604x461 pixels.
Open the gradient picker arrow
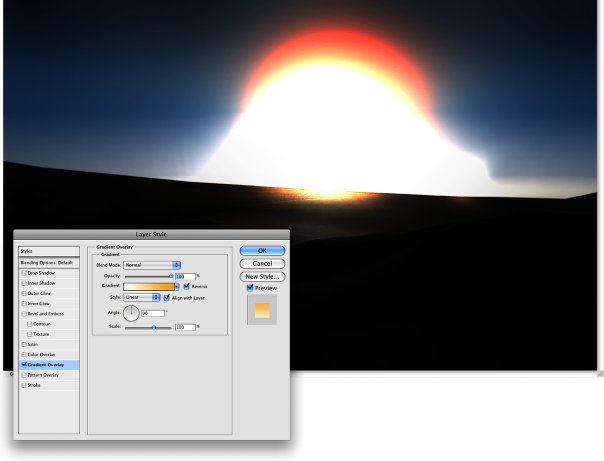(177, 287)
